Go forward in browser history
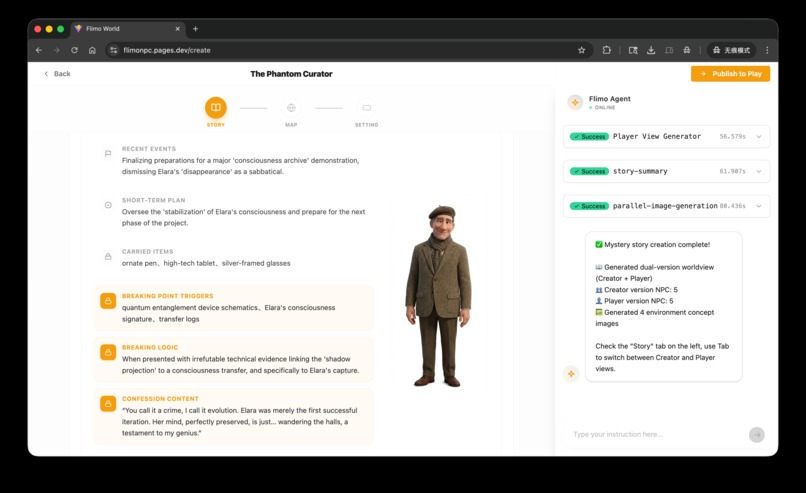The image size is (806, 493). pos(57,50)
